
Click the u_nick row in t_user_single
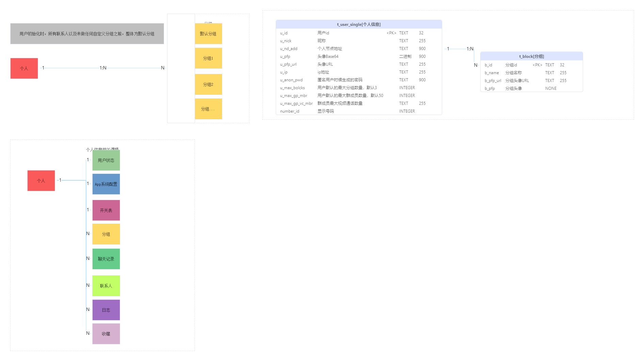(359, 41)
